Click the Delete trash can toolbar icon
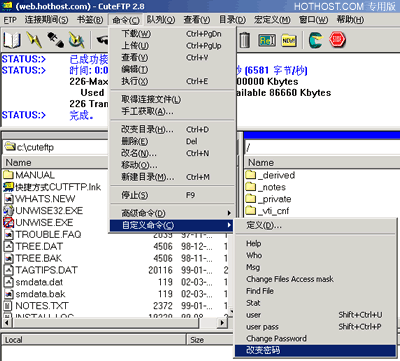400x361 pixels. [x=245, y=40]
